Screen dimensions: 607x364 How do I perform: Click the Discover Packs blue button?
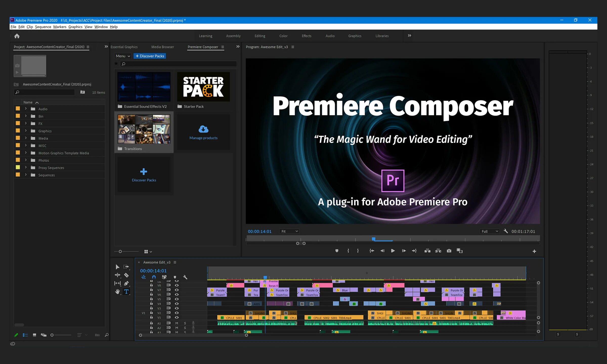(150, 56)
